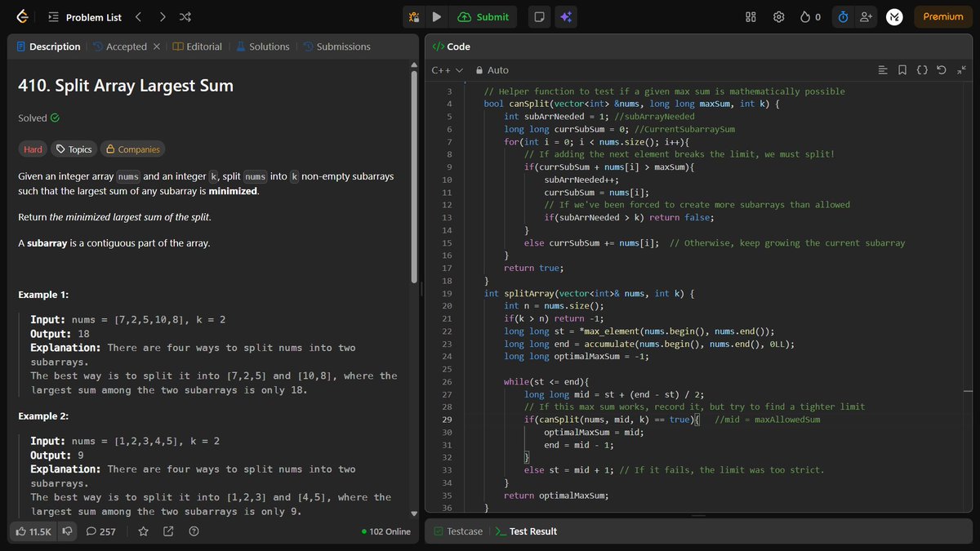
Task: Click the problem title 410. Split Array Largest Sum
Action: pyautogui.click(x=126, y=86)
